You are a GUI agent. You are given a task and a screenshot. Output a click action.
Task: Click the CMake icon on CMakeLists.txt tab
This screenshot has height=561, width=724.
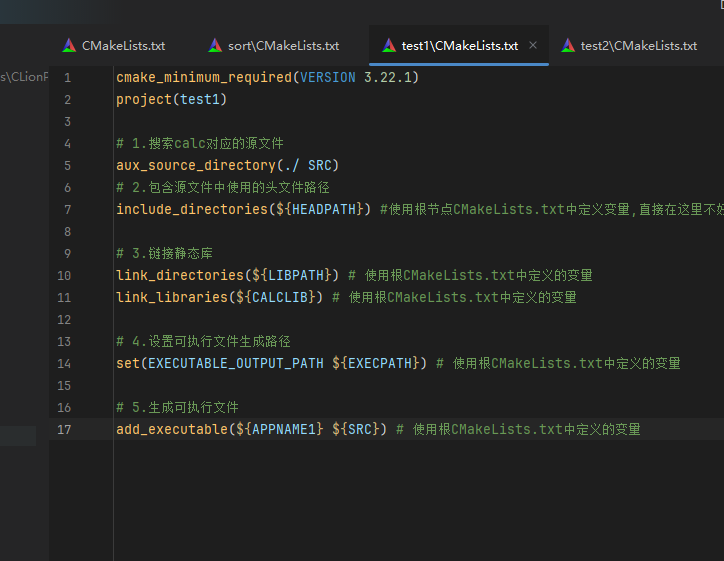pyautogui.click(x=69, y=46)
